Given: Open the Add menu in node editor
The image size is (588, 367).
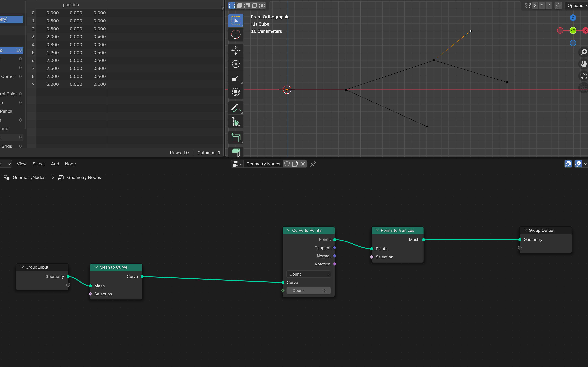Looking at the screenshot, I should (x=55, y=164).
